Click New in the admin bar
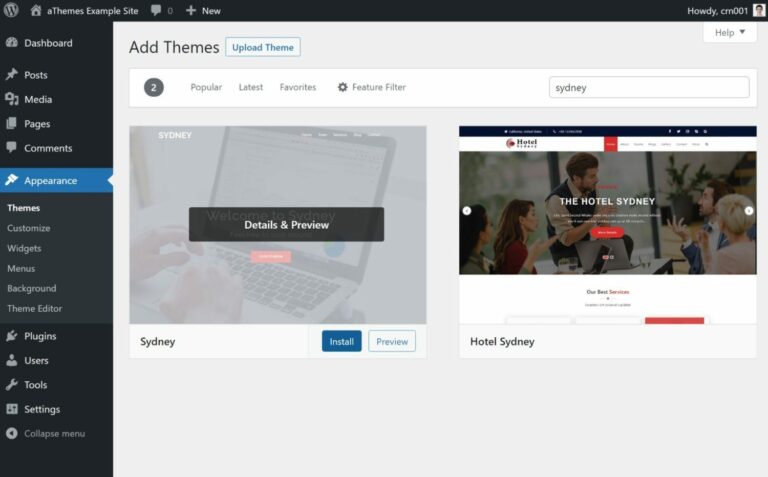768x477 pixels. point(211,10)
